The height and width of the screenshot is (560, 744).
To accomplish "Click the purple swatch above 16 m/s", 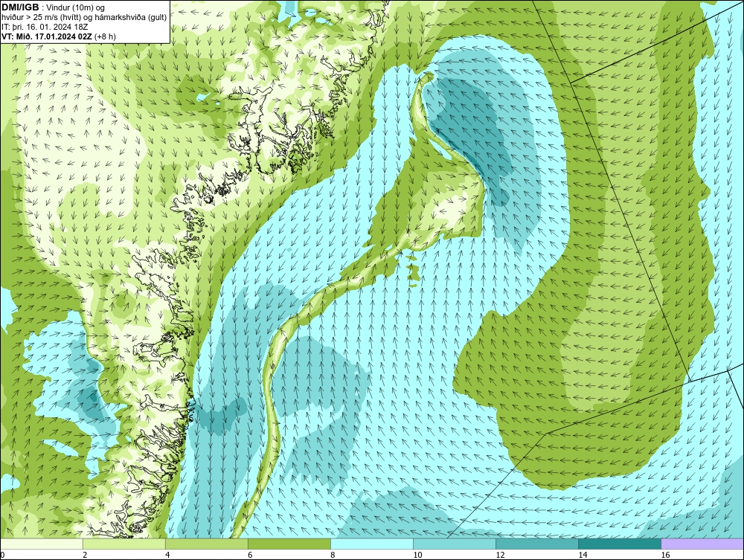I will (702, 544).
